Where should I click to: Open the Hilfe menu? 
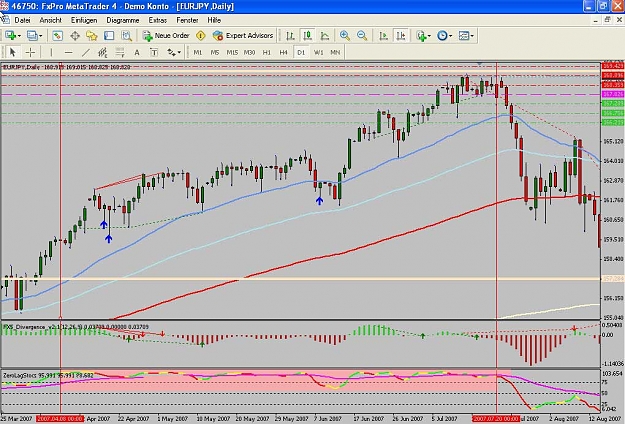pyautogui.click(x=214, y=20)
